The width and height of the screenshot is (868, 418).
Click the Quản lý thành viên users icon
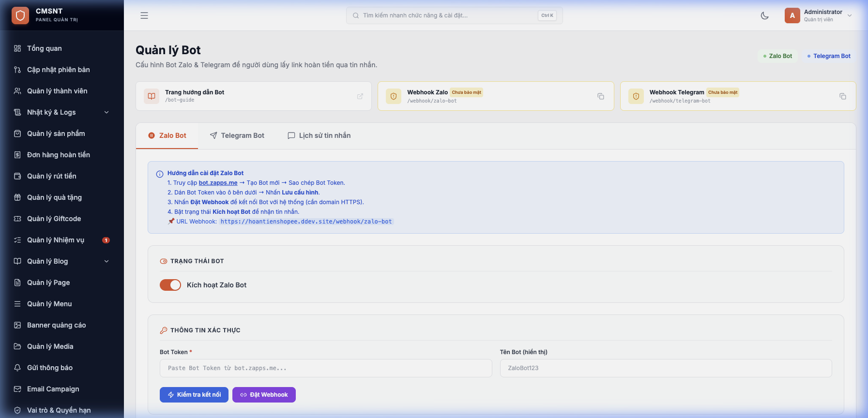tap(17, 91)
